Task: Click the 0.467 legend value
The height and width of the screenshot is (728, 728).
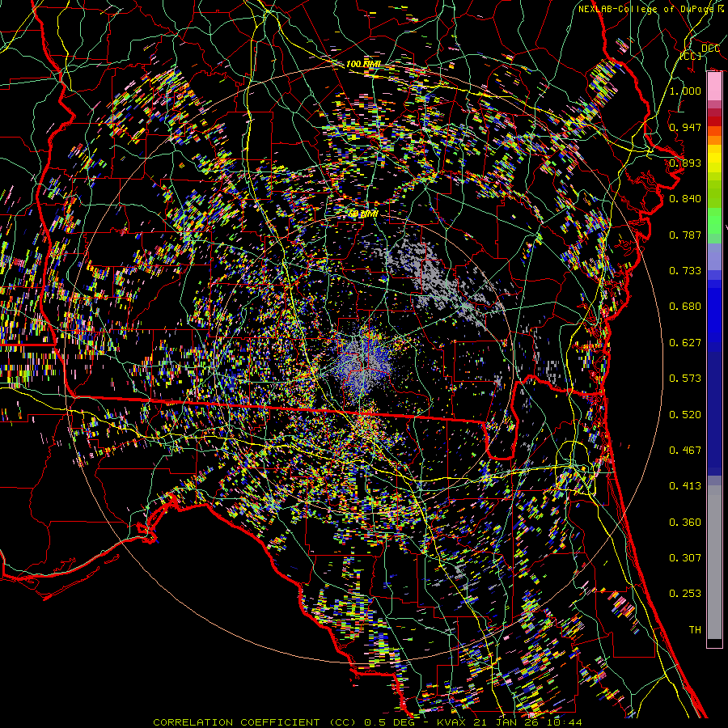Action: click(685, 451)
